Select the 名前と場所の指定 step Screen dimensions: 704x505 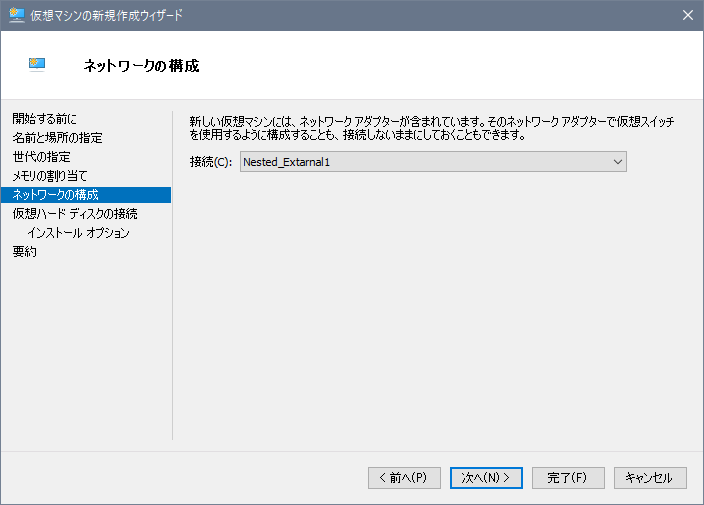tap(57, 138)
